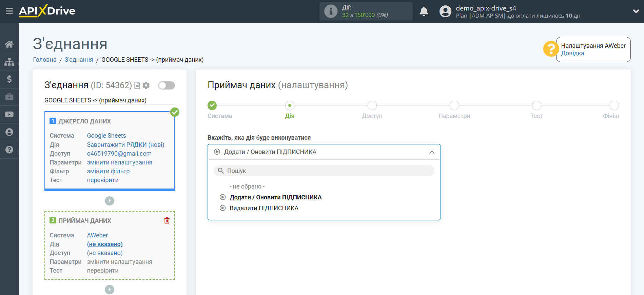Image resolution: width=644 pixels, height=295 pixels.
Task: Choose '- не обрано -' option
Action: point(247,186)
